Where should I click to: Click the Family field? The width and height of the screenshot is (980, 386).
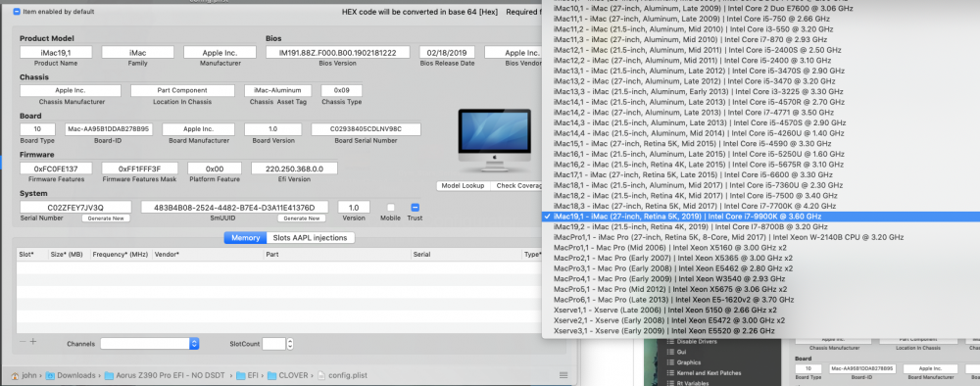pos(137,53)
